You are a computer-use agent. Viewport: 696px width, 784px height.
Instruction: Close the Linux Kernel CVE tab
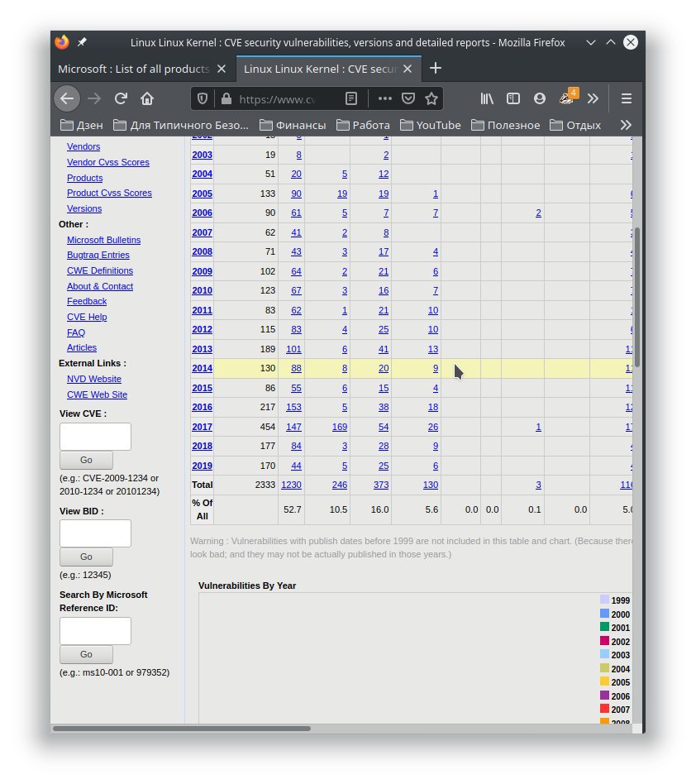pos(408,69)
